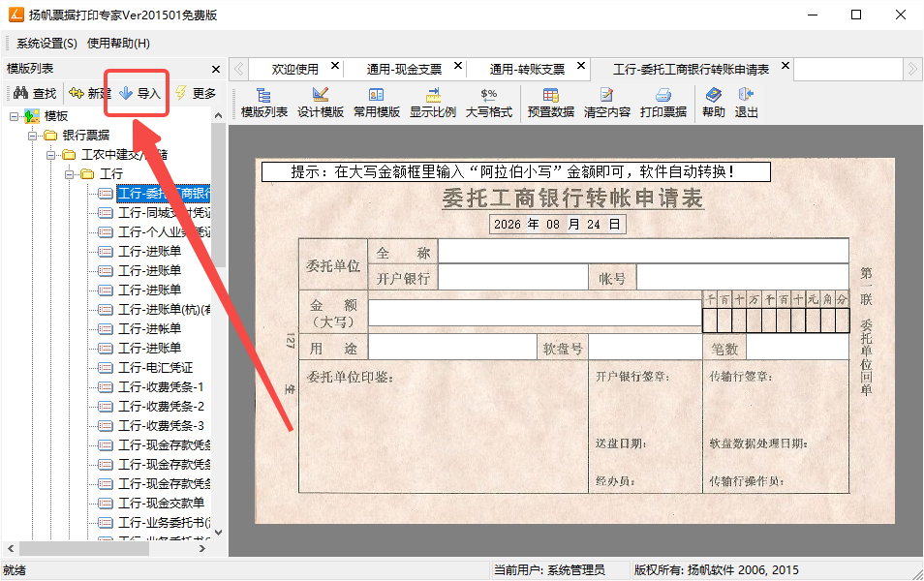
Task: Click 开户银行 input field
Action: click(x=513, y=278)
